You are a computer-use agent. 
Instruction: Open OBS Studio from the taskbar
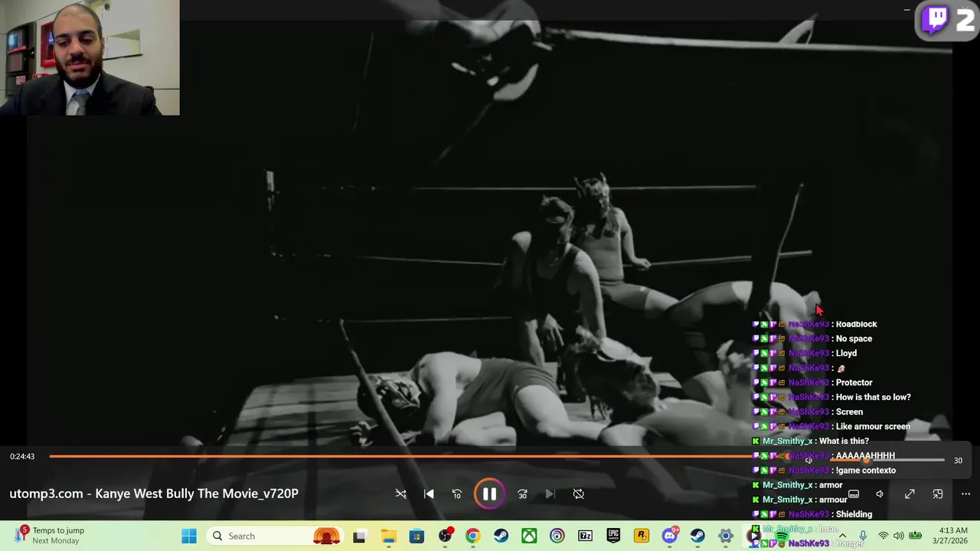(x=445, y=536)
